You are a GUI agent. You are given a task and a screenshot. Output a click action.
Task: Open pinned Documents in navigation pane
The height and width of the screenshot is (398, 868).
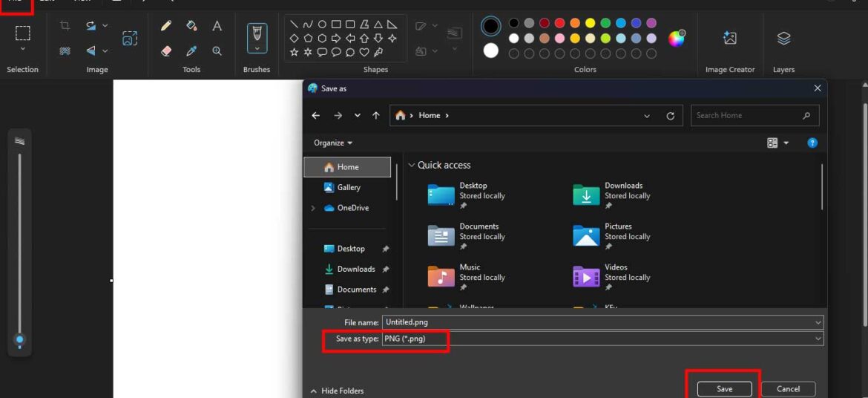click(356, 290)
